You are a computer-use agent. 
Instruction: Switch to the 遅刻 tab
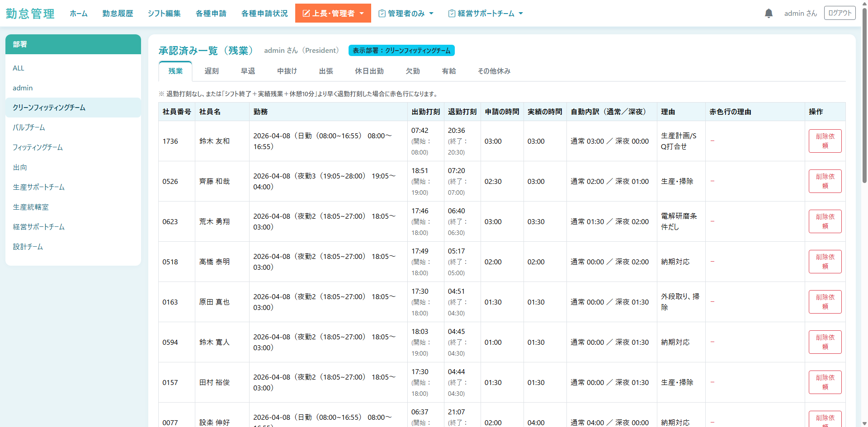tap(212, 71)
